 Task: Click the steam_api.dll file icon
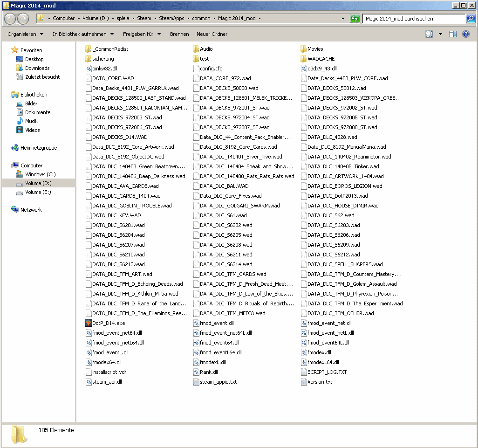click(x=89, y=382)
